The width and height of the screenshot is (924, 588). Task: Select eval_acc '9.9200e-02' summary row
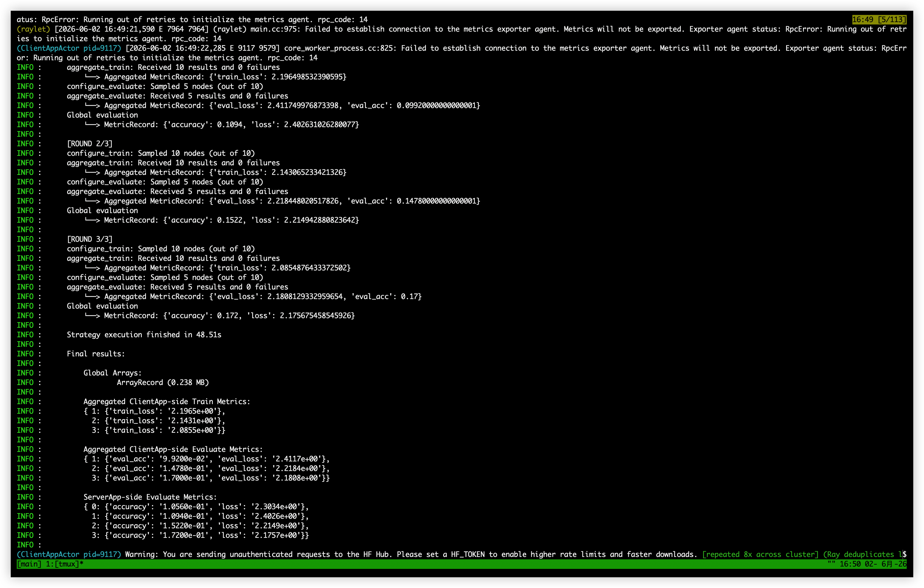pyautogui.click(x=207, y=459)
